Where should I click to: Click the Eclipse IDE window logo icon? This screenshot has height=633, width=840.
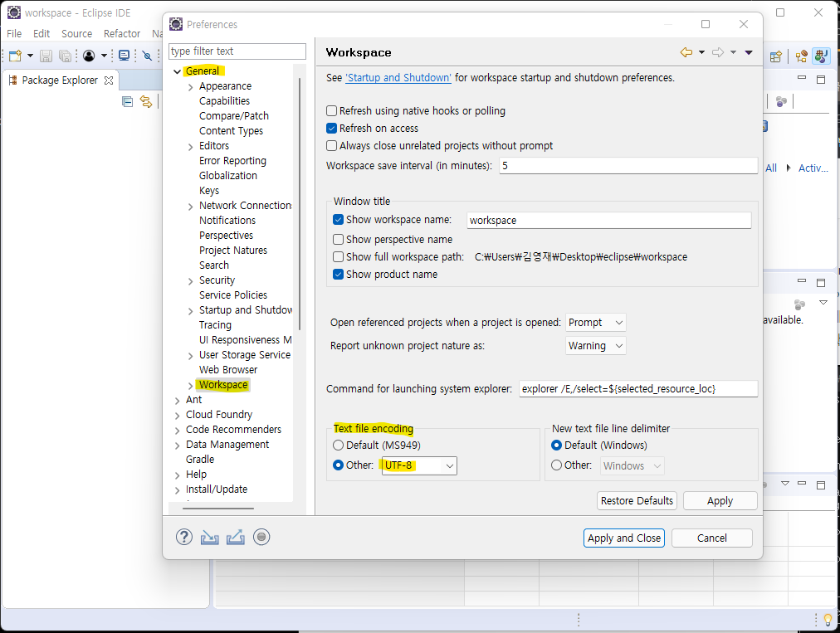pos(14,12)
